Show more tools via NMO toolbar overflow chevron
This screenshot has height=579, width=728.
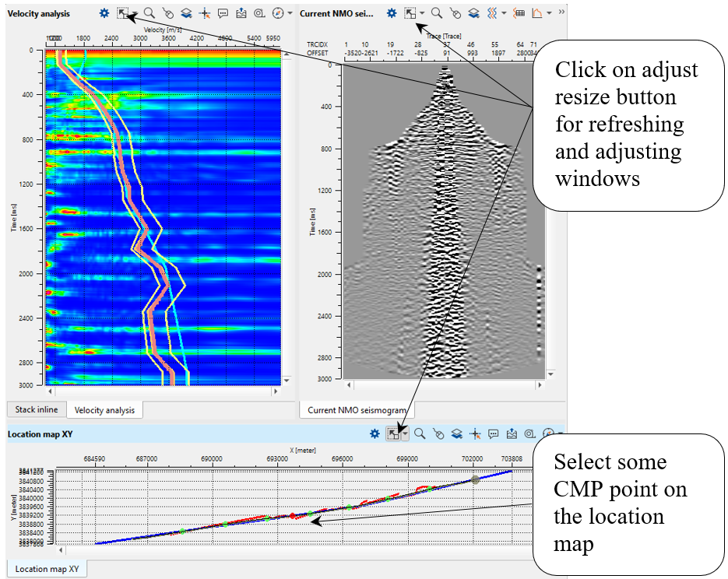pyautogui.click(x=562, y=13)
